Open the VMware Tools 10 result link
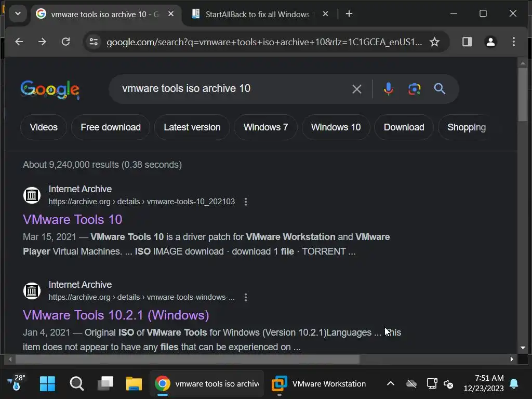The width and height of the screenshot is (532, 399). 72,220
